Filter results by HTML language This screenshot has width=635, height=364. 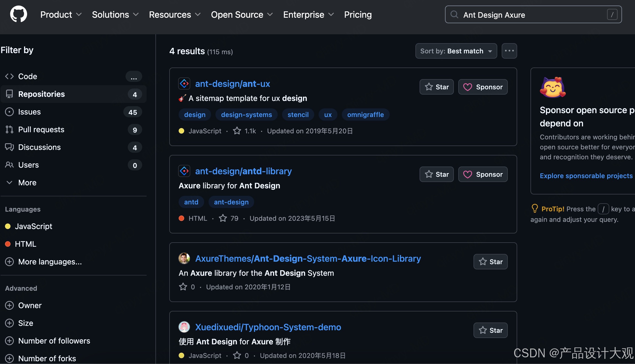point(25,244)
